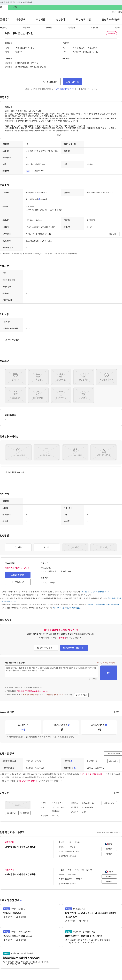The height and width of the screenshot is (980, 122).
Task: Jump to the 근무조건 section tab
Action: 26,27
